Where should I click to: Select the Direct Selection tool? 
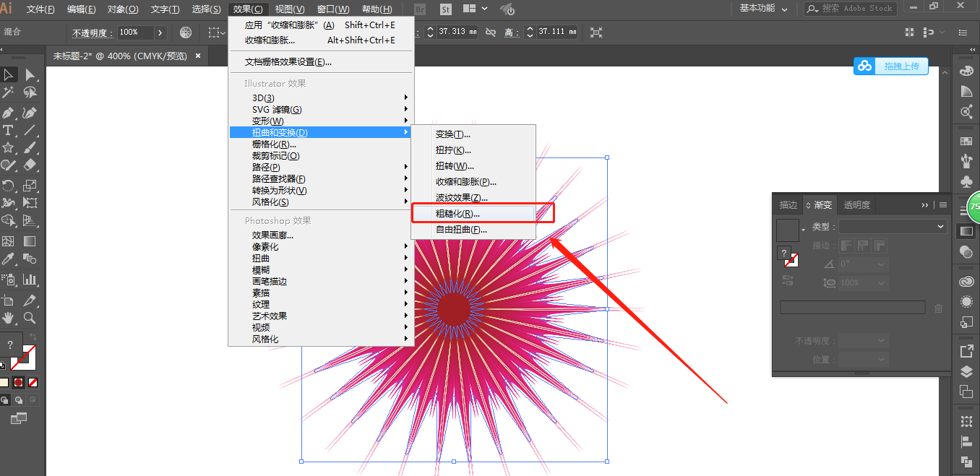pos(30,74)
